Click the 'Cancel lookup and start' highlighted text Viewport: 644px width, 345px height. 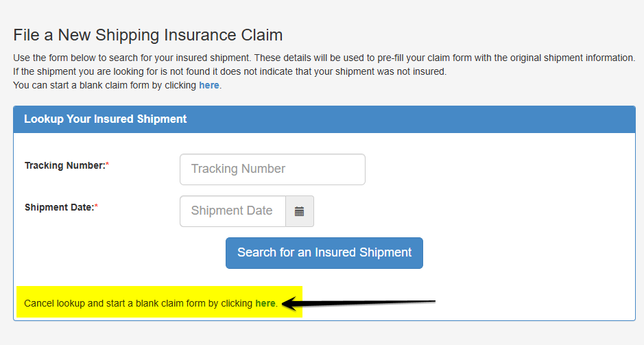click(137, 303)
